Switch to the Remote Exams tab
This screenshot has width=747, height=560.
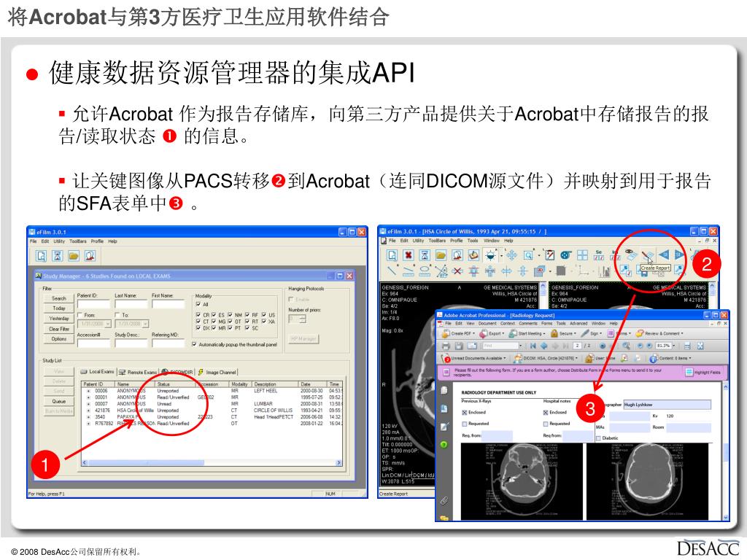pyautogui.click(x=138, y=372)
